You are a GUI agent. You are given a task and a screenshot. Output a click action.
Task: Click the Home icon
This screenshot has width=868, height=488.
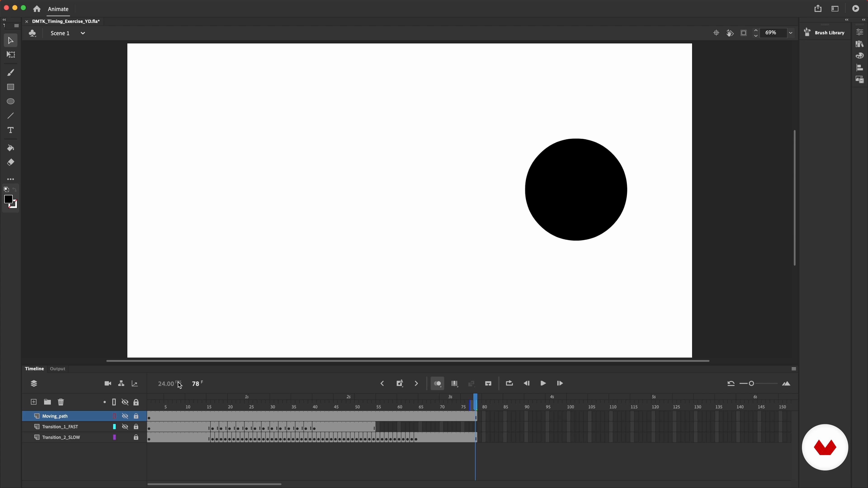coord(37,9)
